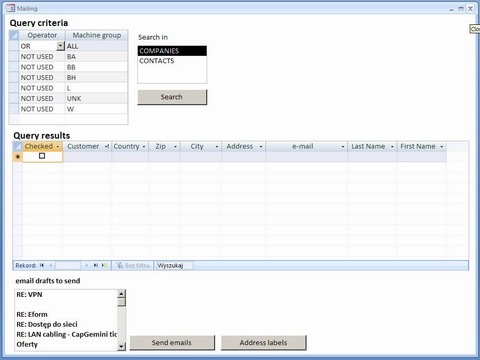Screen dimensions: 480x360
Task: Click the Bez filtru filter indicator
Action: [133, 266]
